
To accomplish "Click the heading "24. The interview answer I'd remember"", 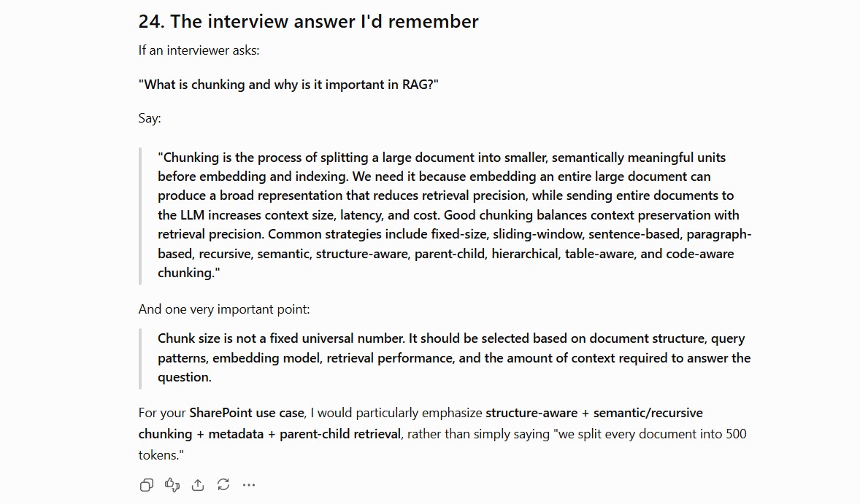I will [x=308, y=21].
